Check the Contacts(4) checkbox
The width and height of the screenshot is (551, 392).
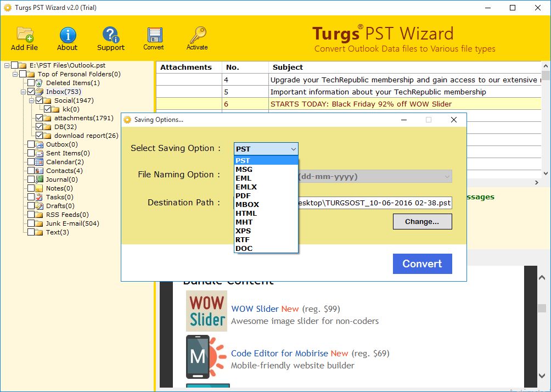[x=31, y=171]
